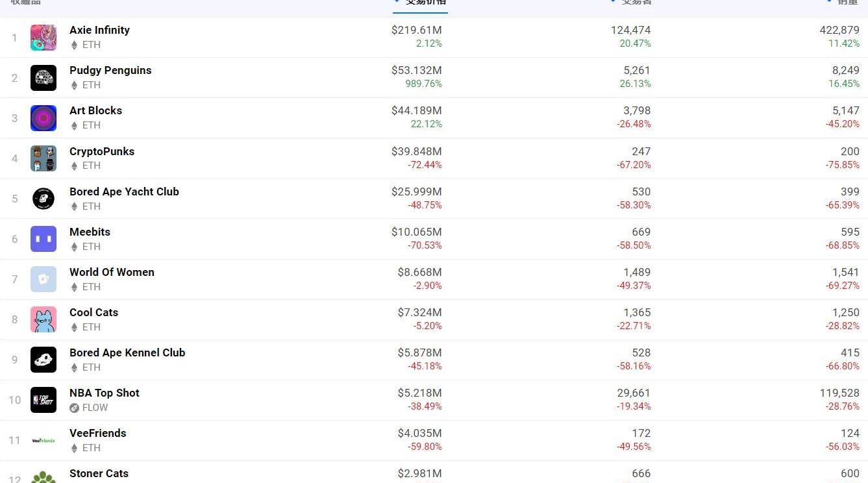Click the Cool Cats blue cat icon
This screenshot has height=483, width=868.
(x=43, y=319)
